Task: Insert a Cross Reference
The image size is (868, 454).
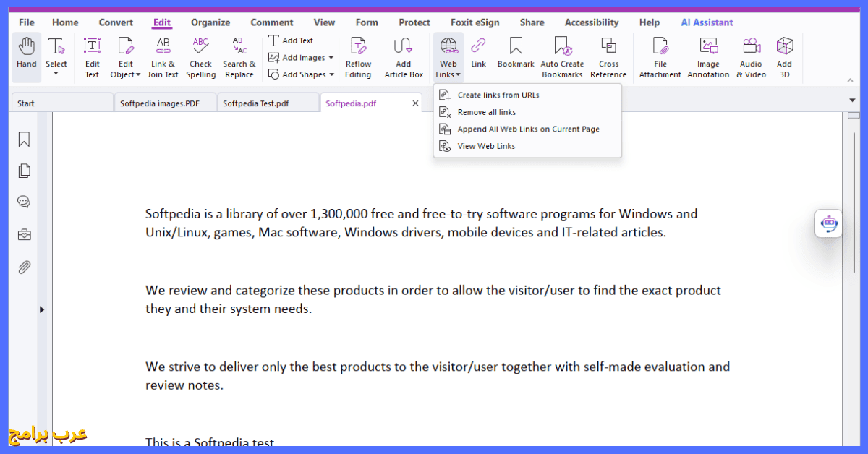Action: coord(608,56)
